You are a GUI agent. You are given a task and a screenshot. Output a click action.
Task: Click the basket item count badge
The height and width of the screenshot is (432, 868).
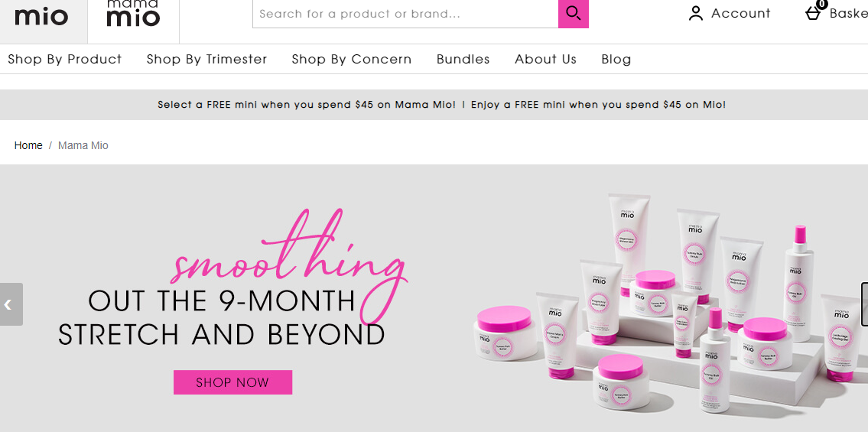[x=821, y=4]
